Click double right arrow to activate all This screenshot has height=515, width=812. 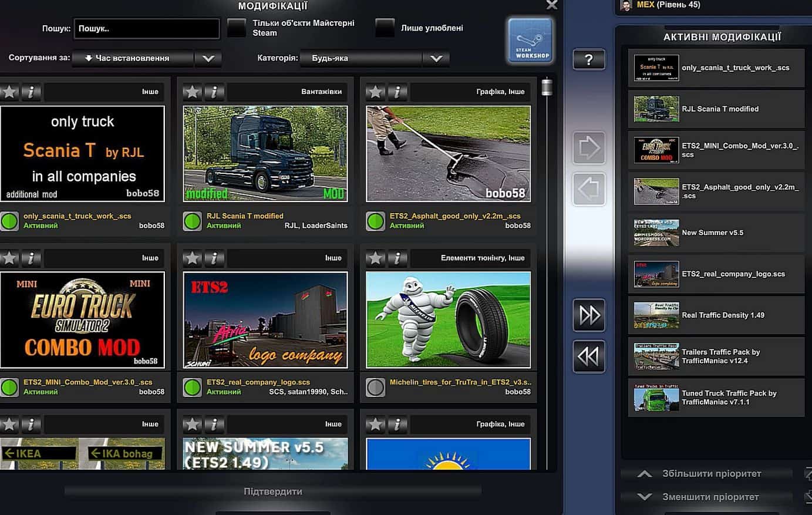click(x=589, y=315)
